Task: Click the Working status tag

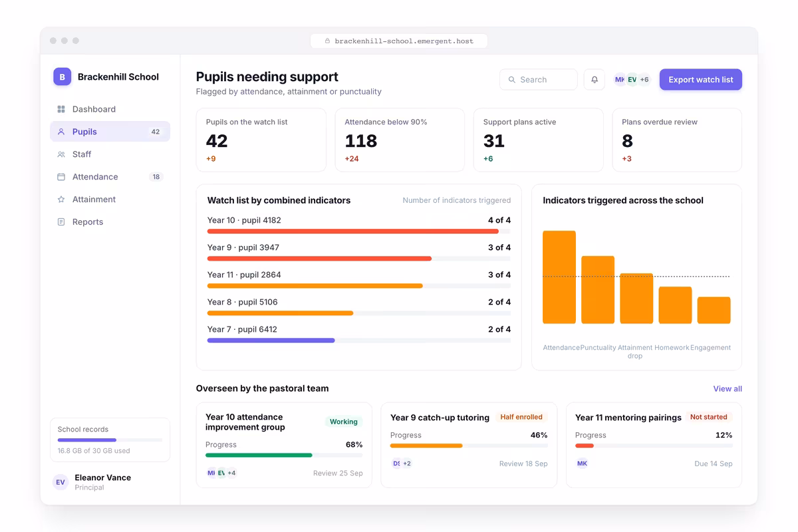Action: [x=344, y=422]
